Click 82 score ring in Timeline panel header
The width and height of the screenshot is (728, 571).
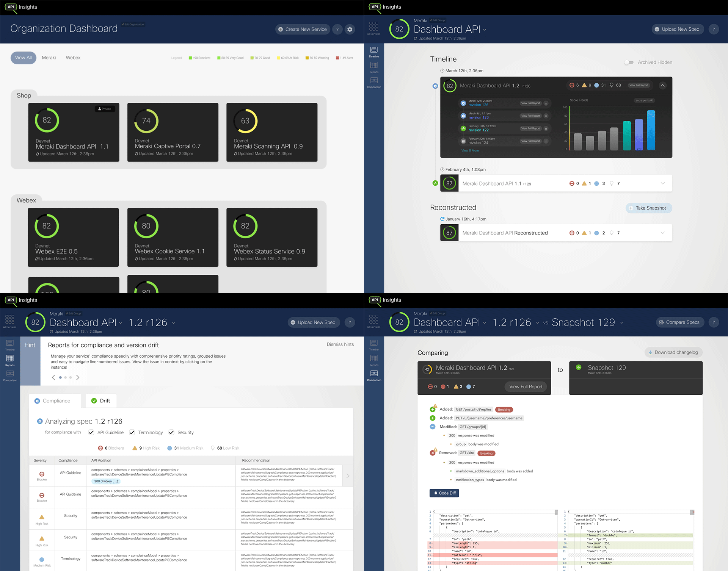coord(399,29)
